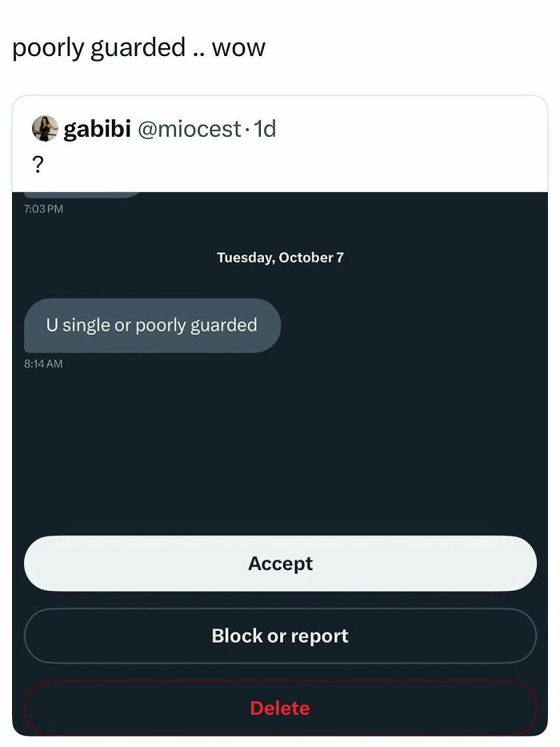Viewport: 560px width, 747px height.
Task: Click the red Delete button
Action: pos(280,708)
